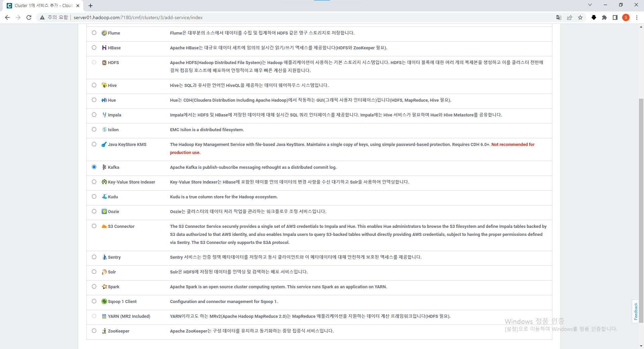Select the Key-Value Store Indexer radio button

[94, 182]
